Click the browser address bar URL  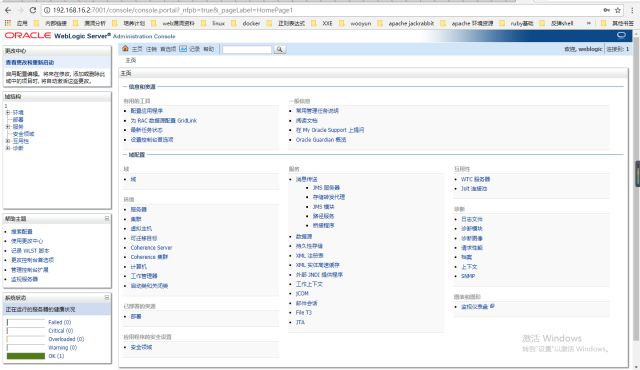(173, 10)
